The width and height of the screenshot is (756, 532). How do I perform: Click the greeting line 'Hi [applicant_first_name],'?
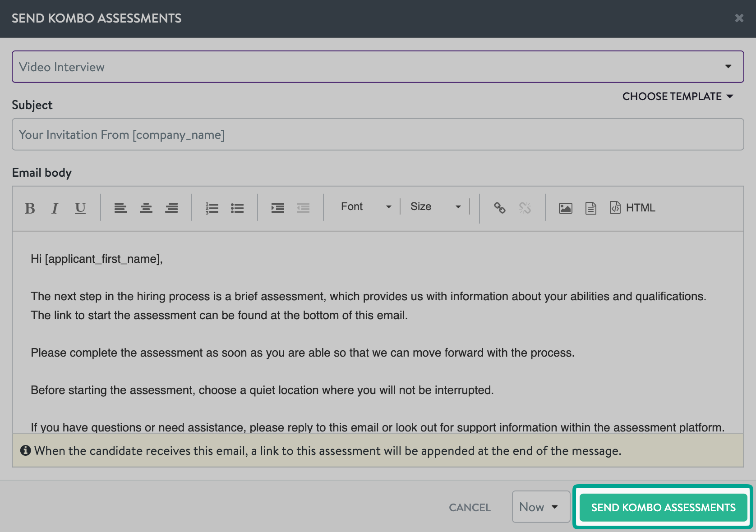coord(97,259)
